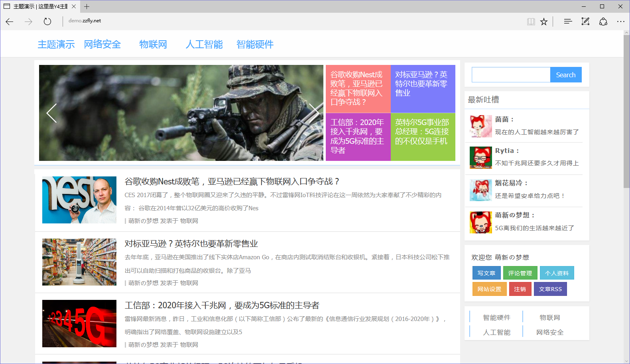Image resolution: width=630 pixels, height=364 pixels.
Task: Open 智能硬件 category in sidebar
Action: click(x=497, y=317)
